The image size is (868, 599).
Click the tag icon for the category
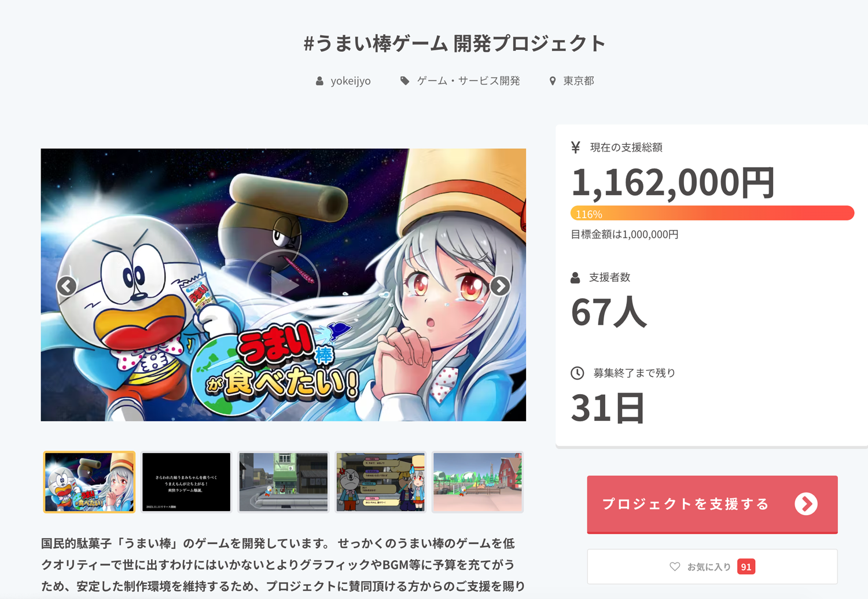pyautogui.click(x=404, y=81)
